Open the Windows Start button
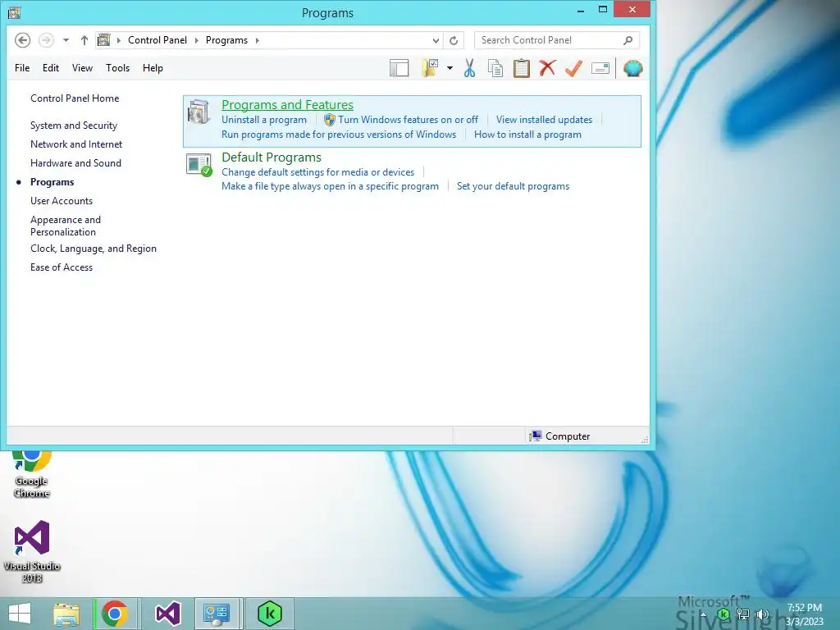 20,614
